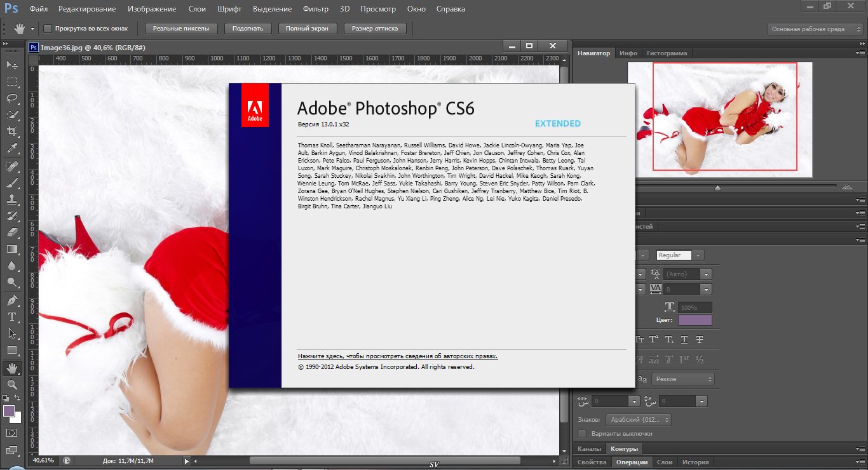The height and width of the screenshot is (470, 868).
Task: Select the History Brush tool
Action: coord(12,216)
